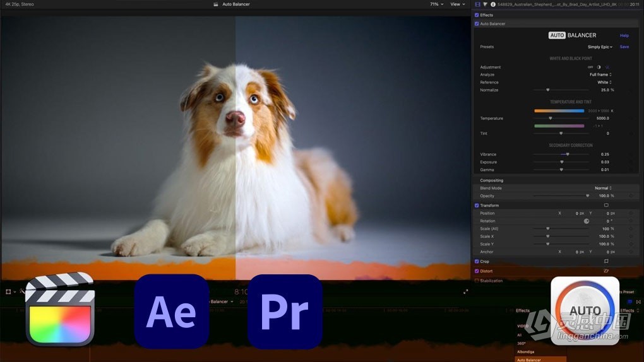Open the Balancer project title dropdown in timeline
644x362 pixels.
[x=221, y=301]
